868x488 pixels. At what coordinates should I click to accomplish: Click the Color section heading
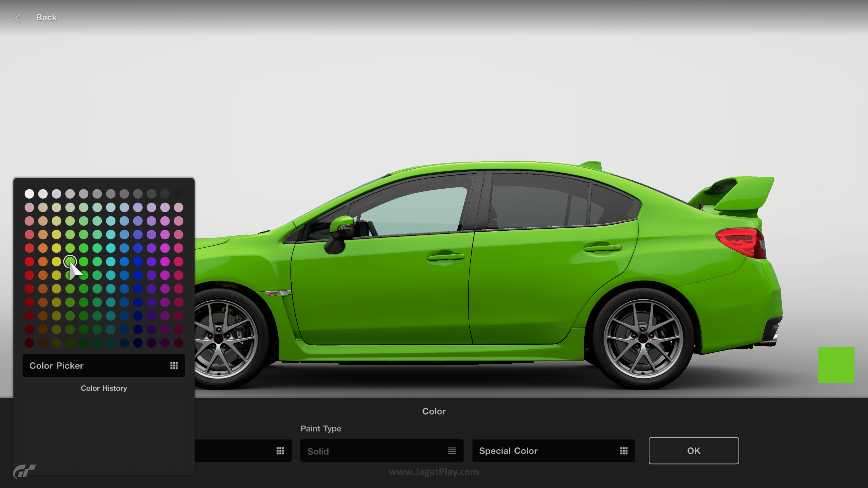tap(434, 411)
